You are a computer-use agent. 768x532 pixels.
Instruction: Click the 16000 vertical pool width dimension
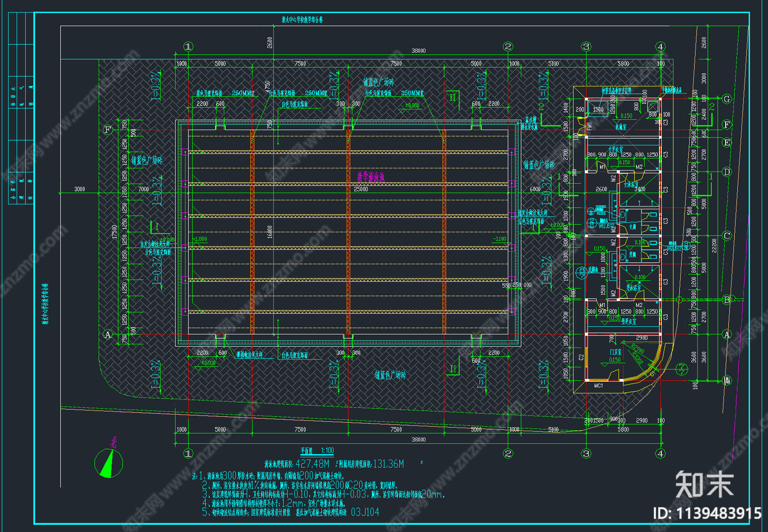pyautogui.click(x=269, y=231)
